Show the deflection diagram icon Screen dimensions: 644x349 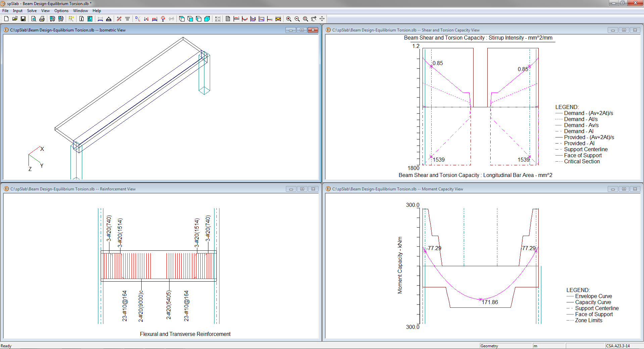pyautogui.click(x=270, y=19)
